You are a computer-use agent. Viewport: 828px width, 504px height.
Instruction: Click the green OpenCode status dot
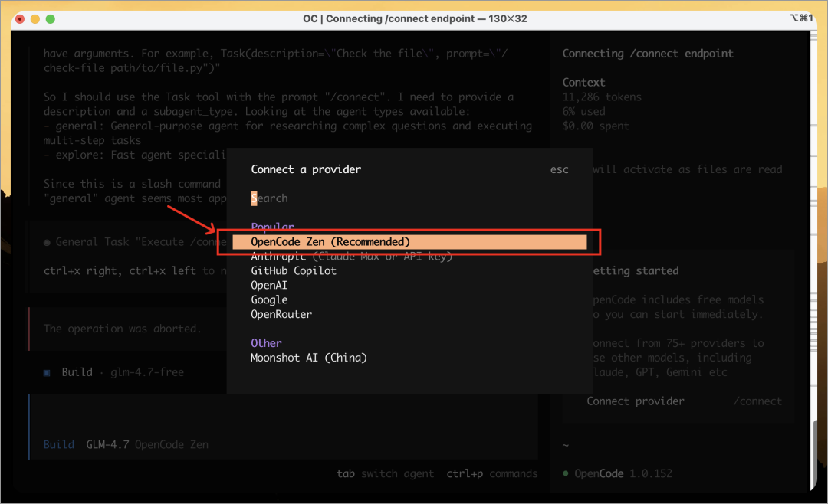(x=566, y=473)
